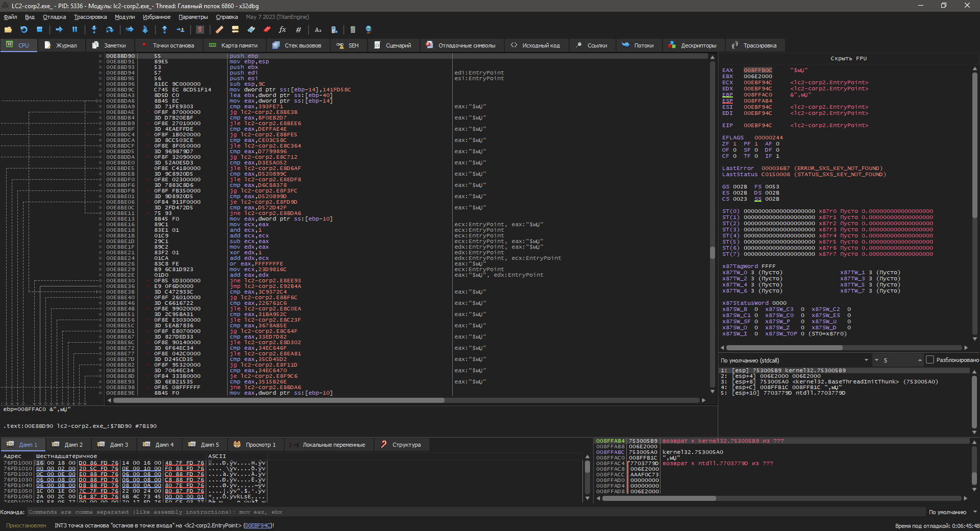Open the Scylla plugin icon

200,30
